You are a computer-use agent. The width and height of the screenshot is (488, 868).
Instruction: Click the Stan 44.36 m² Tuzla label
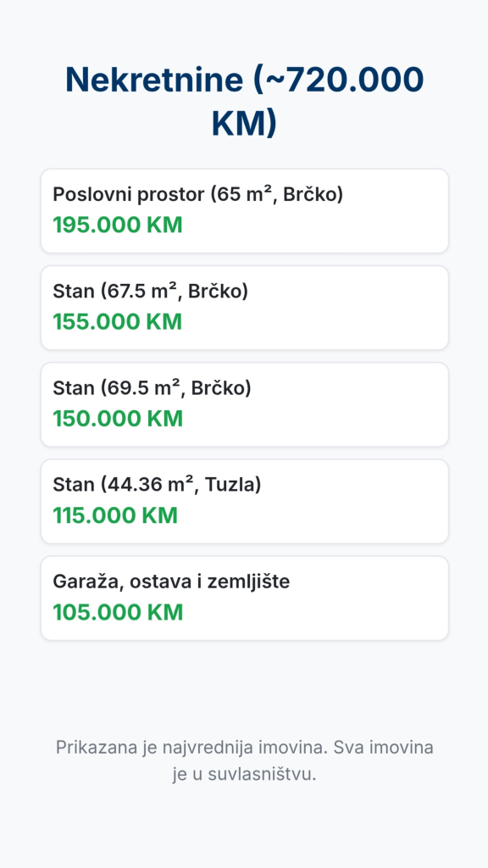tap(157, 486)
